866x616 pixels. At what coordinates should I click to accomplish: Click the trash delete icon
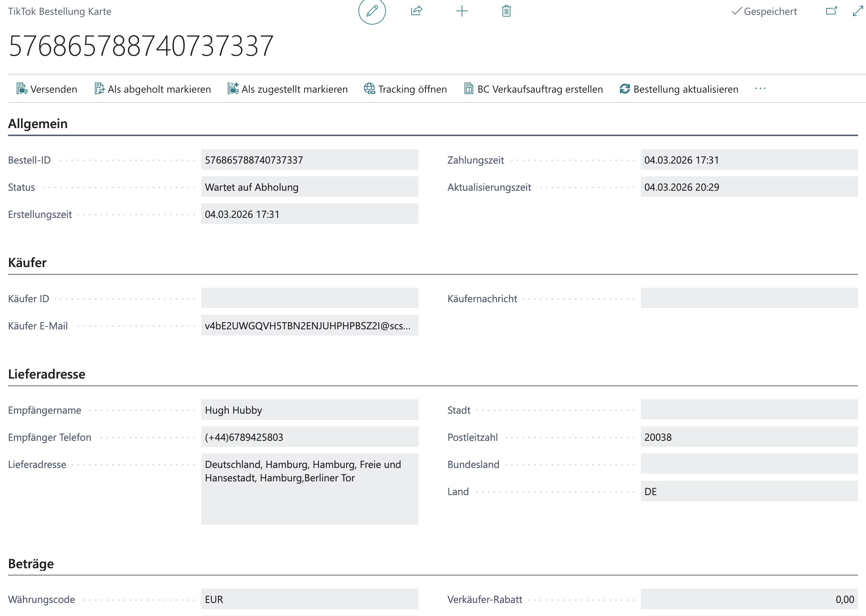coord(506,11)
